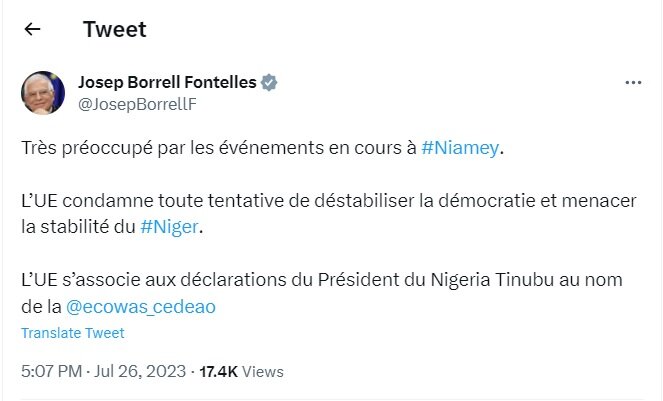663x401 pixels.
Task: Click the 17.4K view count
Action: tap(218, 371)
